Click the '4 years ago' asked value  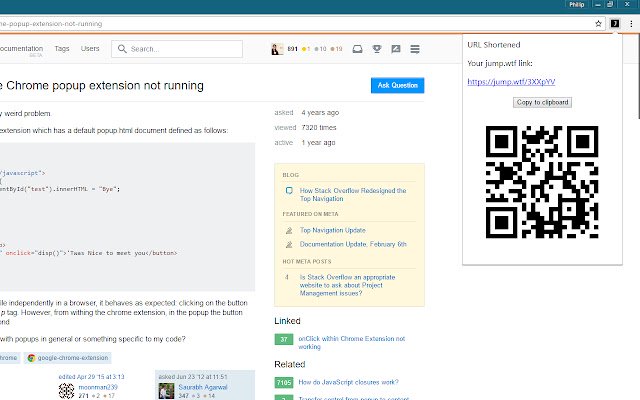[320, 112]
